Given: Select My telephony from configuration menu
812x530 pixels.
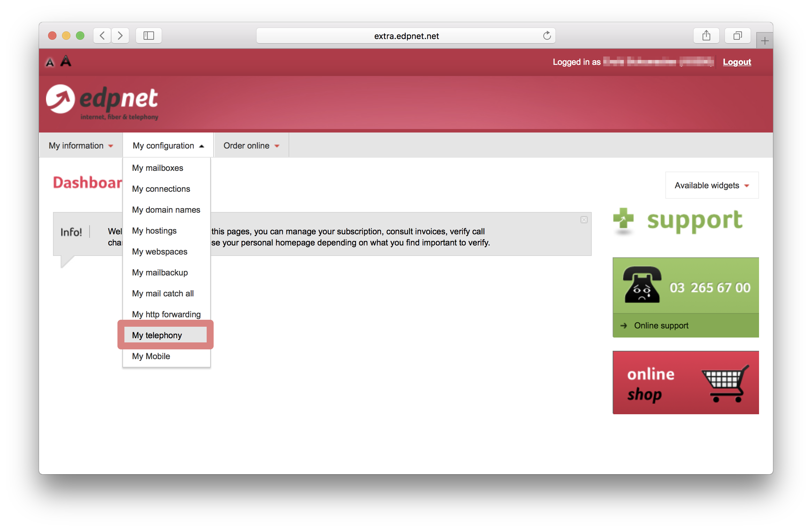Looking at the screenshot, I should tap(157, 335).
